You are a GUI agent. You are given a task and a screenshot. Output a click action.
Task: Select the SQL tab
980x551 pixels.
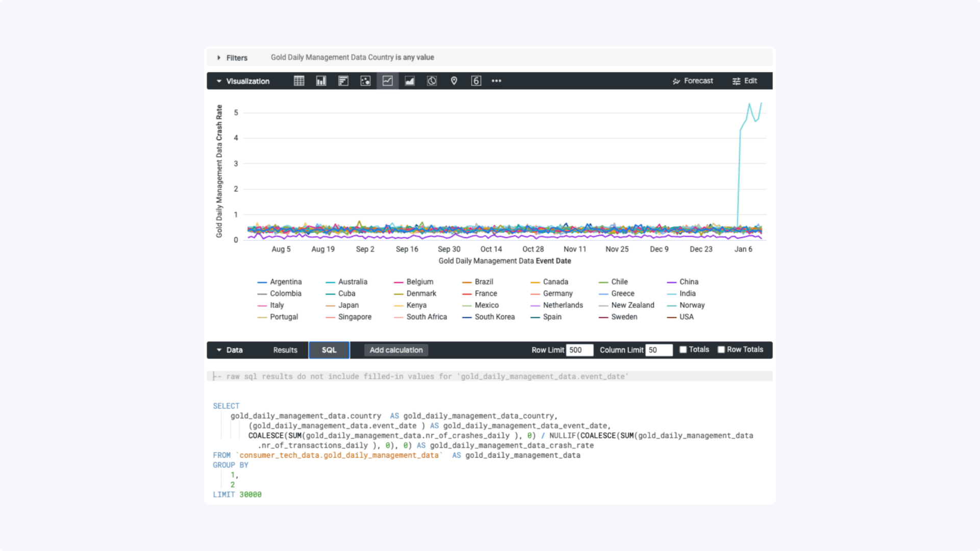(x=329, y=350)
